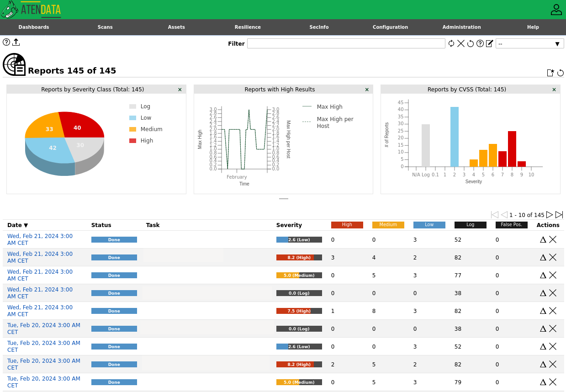Click the Filter text input field
The height and width of the screenshot is (392, 566).
tap(346, 43)
